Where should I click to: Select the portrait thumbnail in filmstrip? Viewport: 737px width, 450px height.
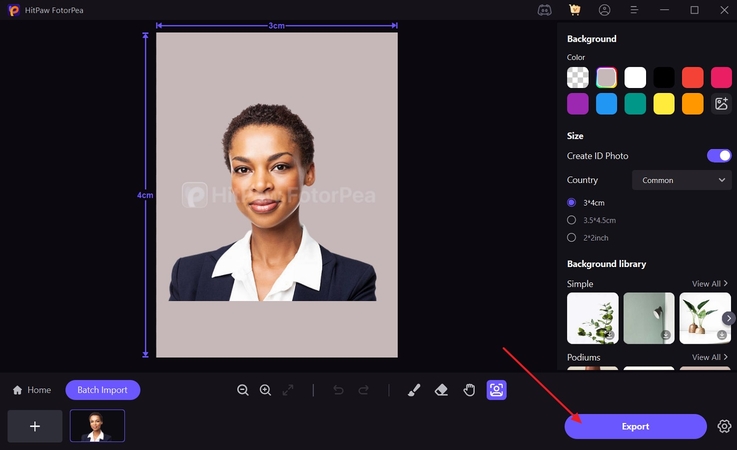[x=97, y=426]
